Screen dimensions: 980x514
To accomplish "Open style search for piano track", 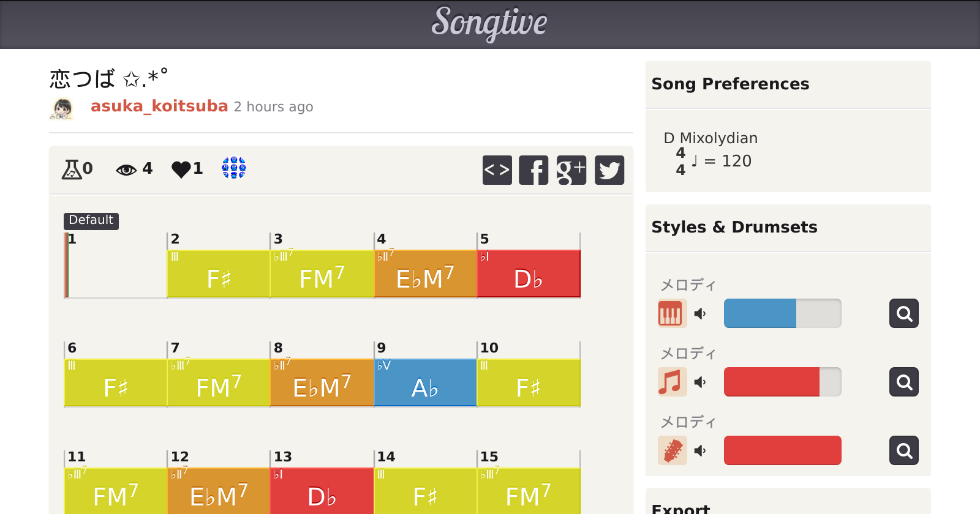I will click(x=903, y=314).
